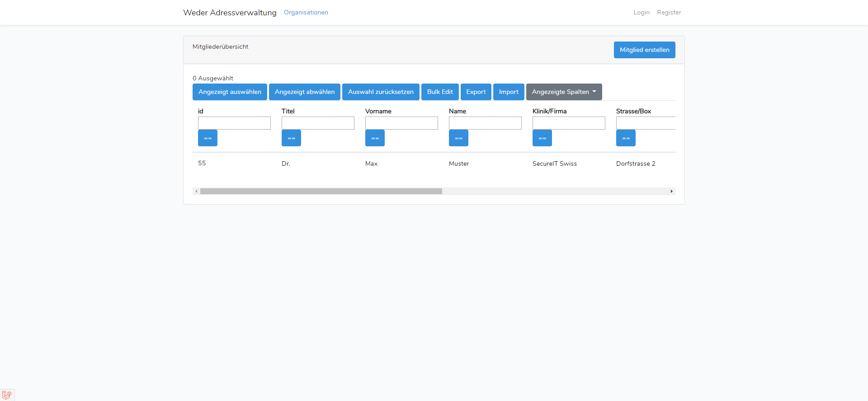Click the scrollbar left arrow
This screenshot has width=868, height=401.
(x=196, y=191)
